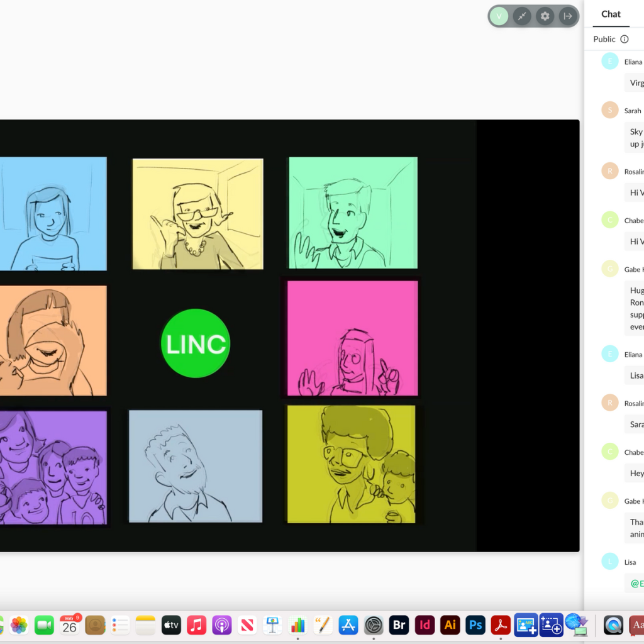Viewport: 644px width, 644px height.
Task: Click the green V user avatar button
Action: coord(499,16)
